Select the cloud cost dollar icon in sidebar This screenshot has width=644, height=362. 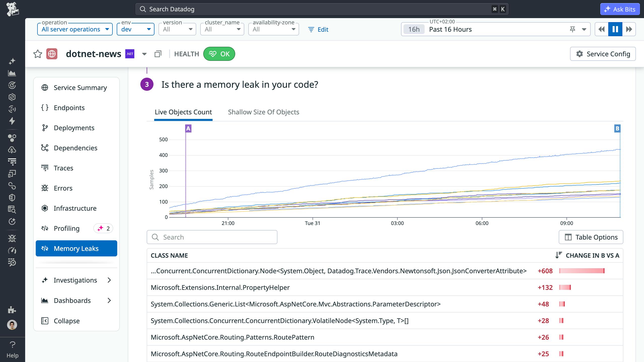click(12, 150)
